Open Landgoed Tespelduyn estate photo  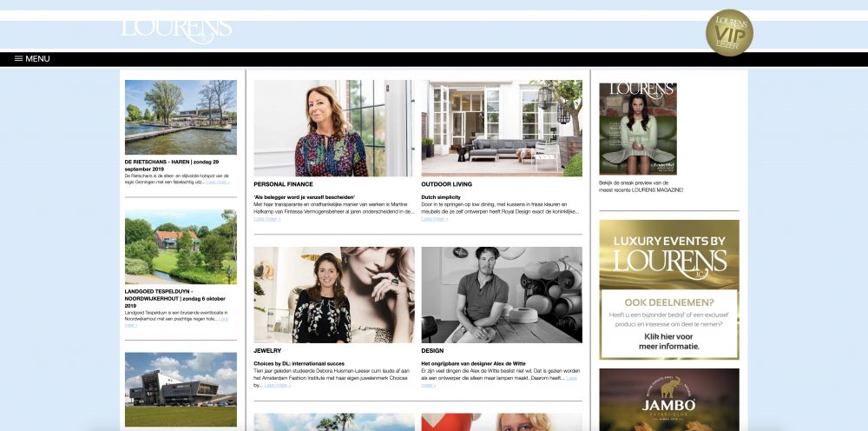pos(181,247)
